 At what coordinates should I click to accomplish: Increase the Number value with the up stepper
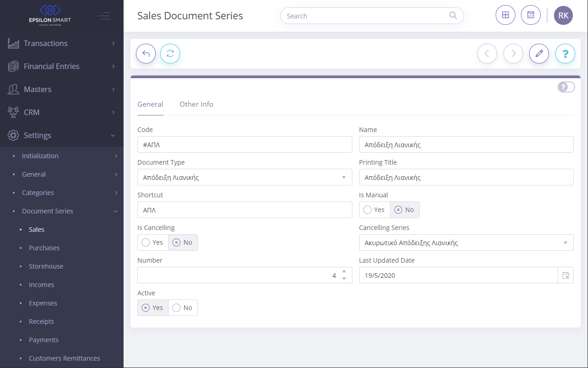[x=344, y=271]
